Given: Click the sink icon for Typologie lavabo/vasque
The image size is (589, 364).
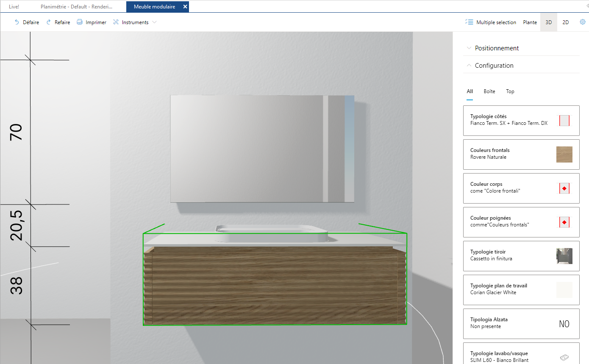Looking at the screenshot, I should tap(564, 358).
